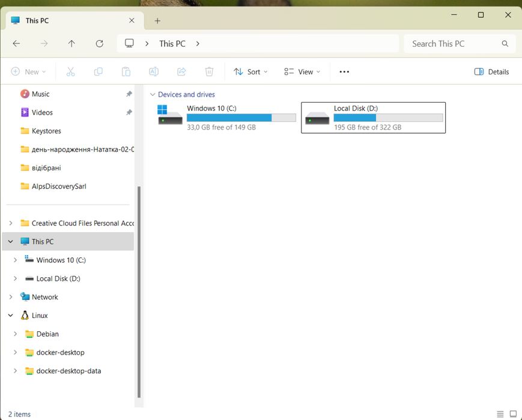
Task: Select Windows 10 (C:) in sidebar tree
Action: (61, 260)
